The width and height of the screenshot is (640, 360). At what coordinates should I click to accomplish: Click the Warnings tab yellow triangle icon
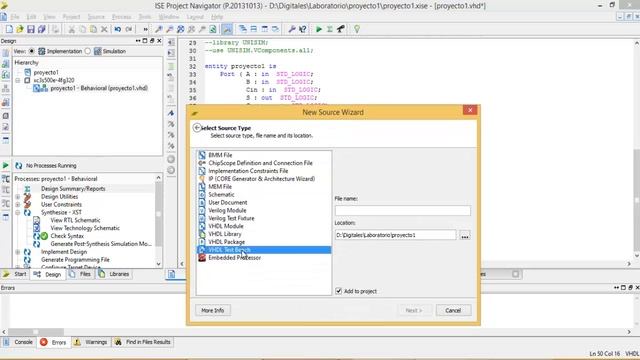click(77, 342)
